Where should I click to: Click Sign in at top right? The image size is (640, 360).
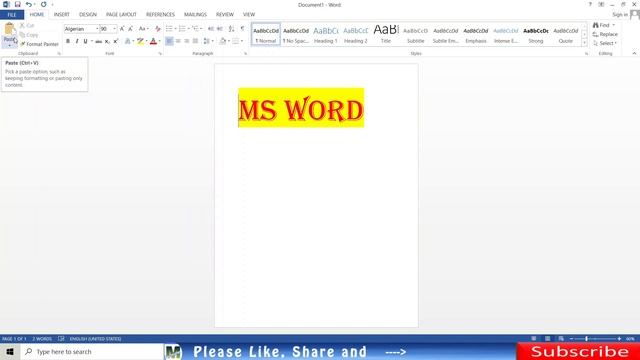point(620,15)
